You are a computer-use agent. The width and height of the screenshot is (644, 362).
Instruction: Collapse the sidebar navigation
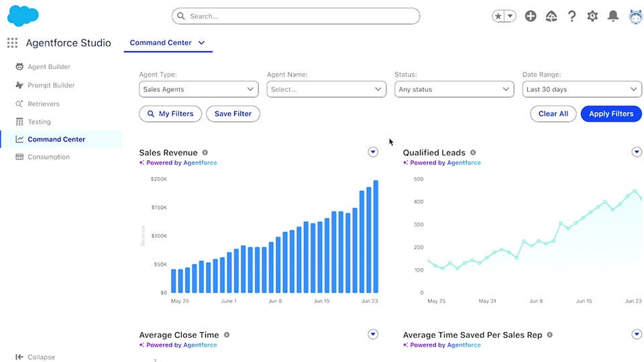pyautogui.click(x=35, y=357)
